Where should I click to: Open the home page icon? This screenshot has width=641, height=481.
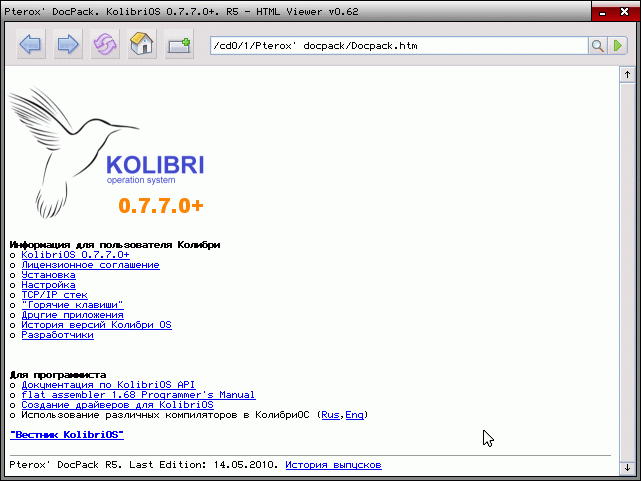coord(142,44)
